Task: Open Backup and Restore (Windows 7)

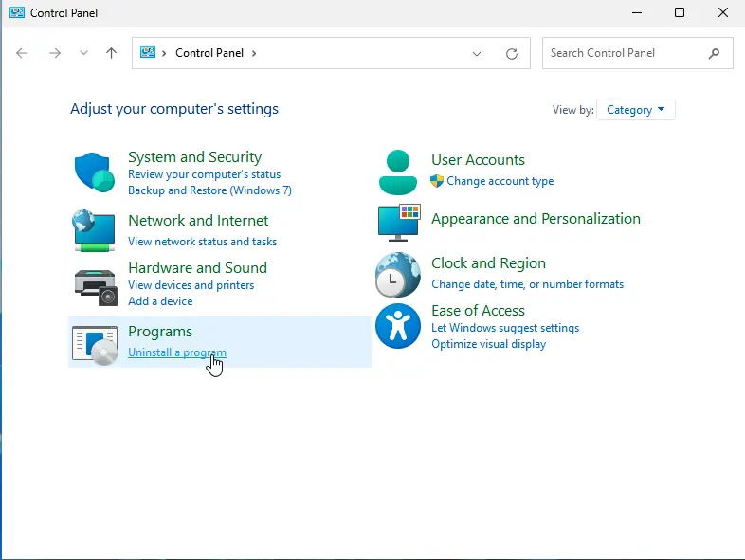Action: tap(209, 190)
